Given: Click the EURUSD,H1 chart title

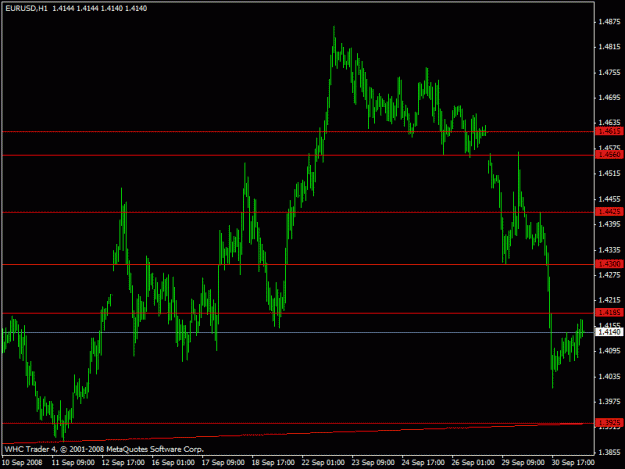Looking at the screenshot, I should coord(26,8).
